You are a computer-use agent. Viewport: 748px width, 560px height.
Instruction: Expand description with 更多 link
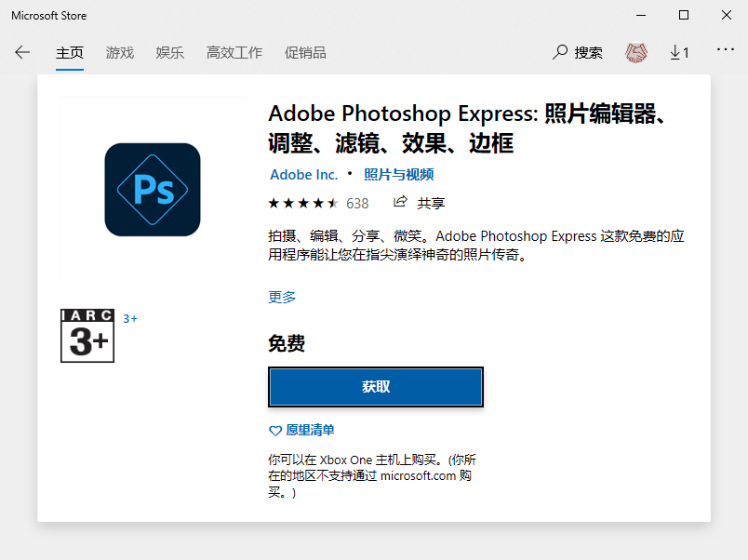click(x=282, y=297)
